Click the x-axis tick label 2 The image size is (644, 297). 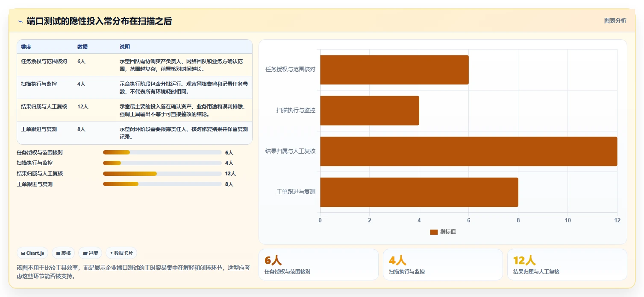[370, 220]
